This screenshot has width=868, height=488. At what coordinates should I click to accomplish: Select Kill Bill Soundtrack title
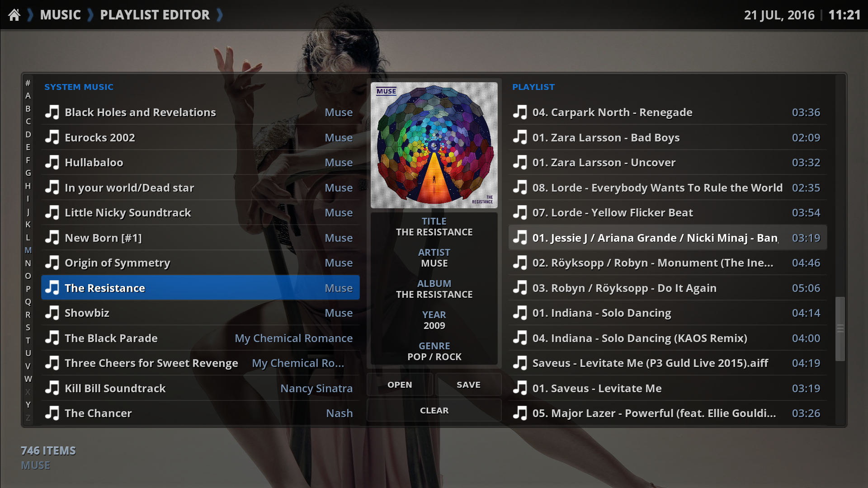115,388
